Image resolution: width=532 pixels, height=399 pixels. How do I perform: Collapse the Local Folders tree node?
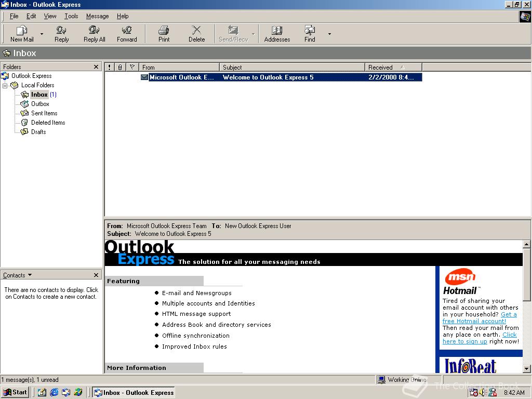pos(5,86)
